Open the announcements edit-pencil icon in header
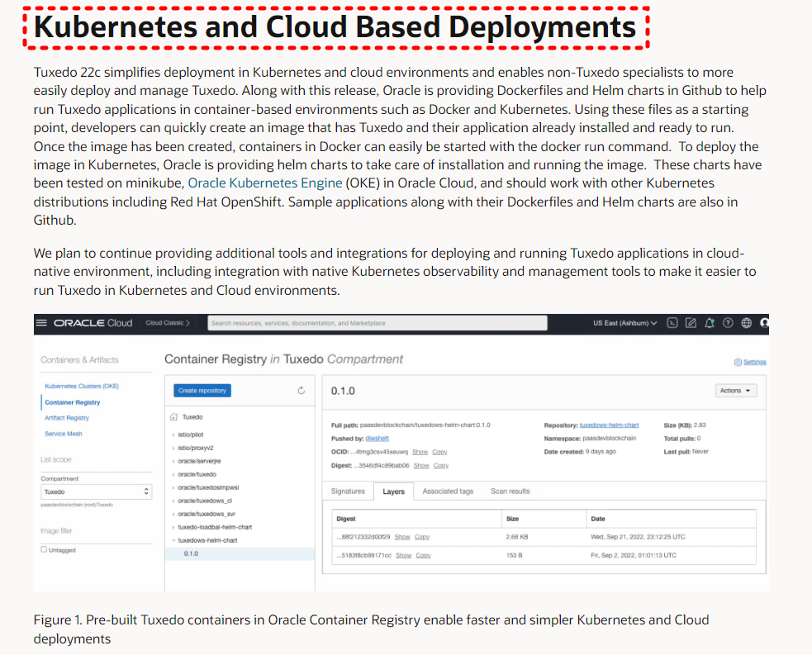812x655 pixels. point(691,323)
